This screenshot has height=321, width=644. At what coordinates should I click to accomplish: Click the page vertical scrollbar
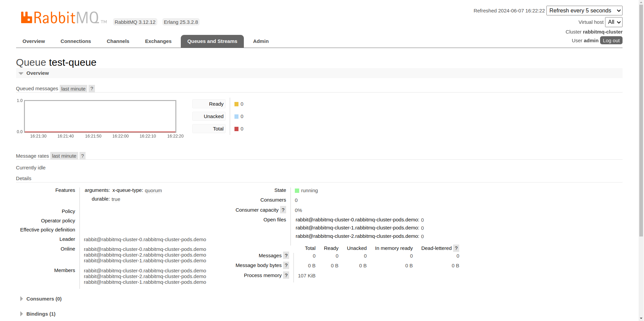(641, 134)
